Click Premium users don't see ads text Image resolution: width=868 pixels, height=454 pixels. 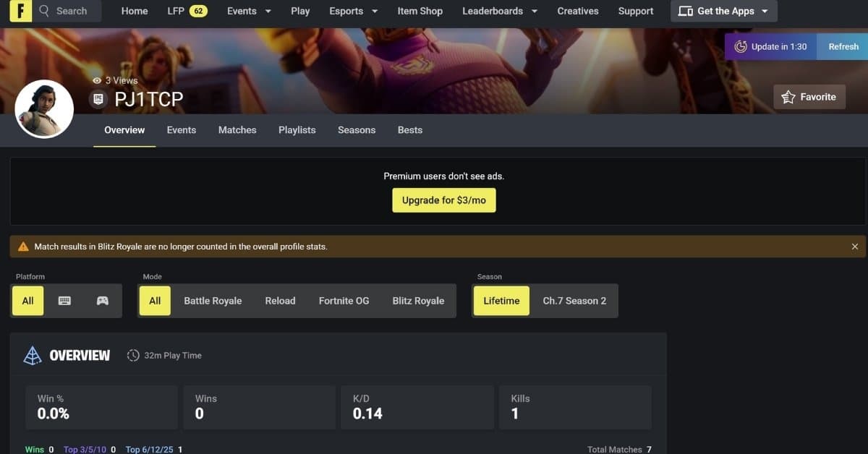click(x=444, y=176)
